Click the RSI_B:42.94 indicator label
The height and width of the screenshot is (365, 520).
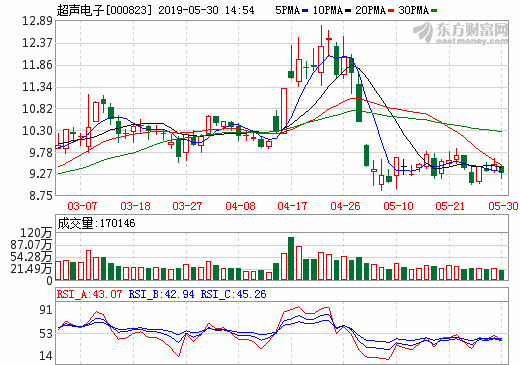point(161,294)
